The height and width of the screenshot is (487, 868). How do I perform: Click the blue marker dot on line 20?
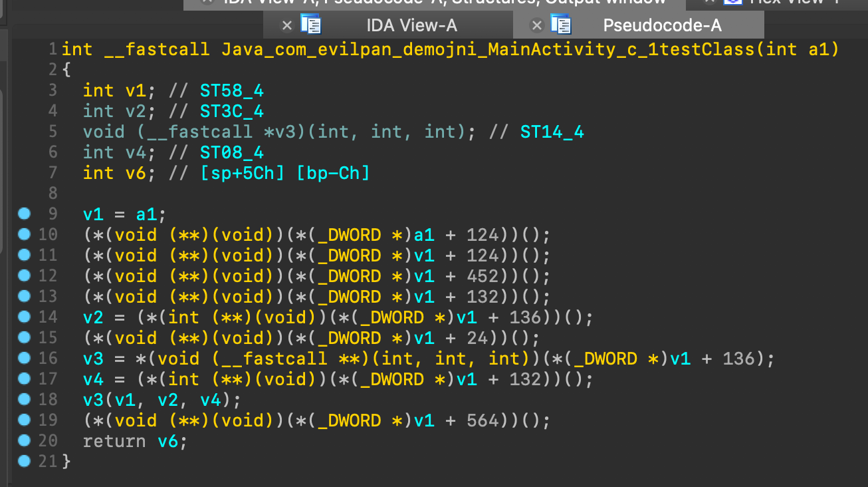pyautogui.click(x=25, y=440)
